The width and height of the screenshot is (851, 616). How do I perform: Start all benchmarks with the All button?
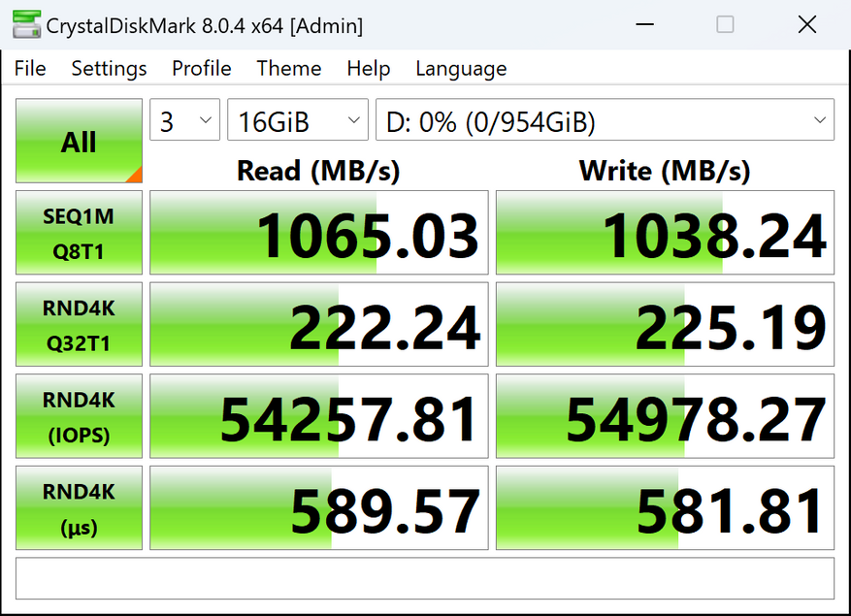pos(79,141)
